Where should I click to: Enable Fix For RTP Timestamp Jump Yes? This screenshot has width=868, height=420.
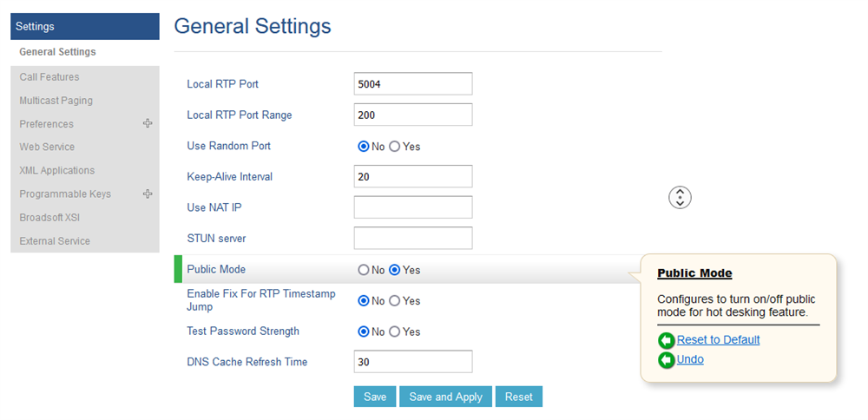(395, 301)
